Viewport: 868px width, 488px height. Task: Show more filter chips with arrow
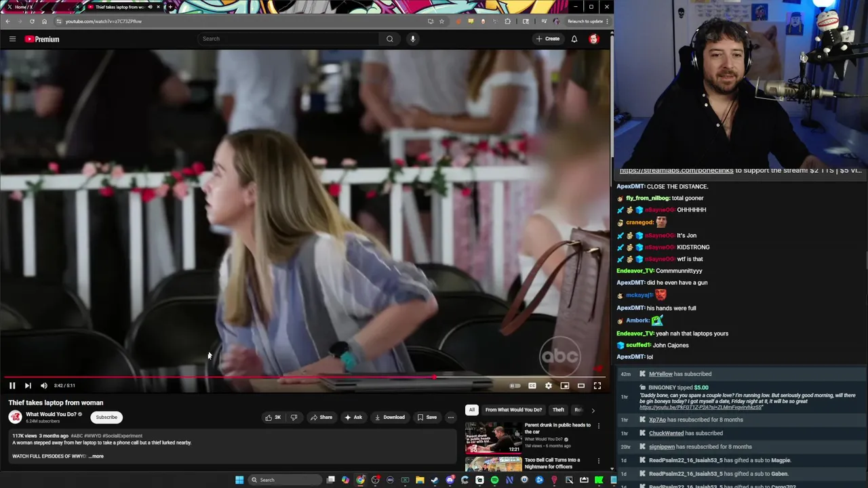pos(593,410)
